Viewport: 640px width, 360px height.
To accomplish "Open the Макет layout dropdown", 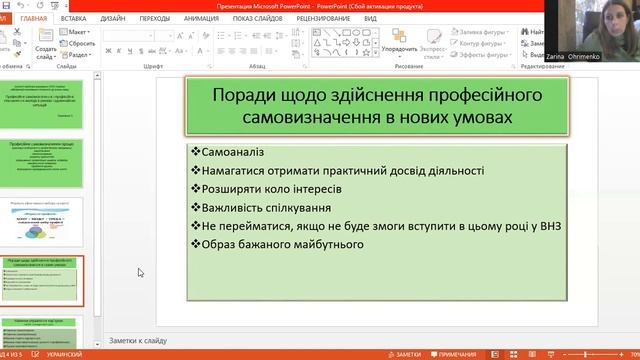I will pyautogui.click(x=75, y=32).
